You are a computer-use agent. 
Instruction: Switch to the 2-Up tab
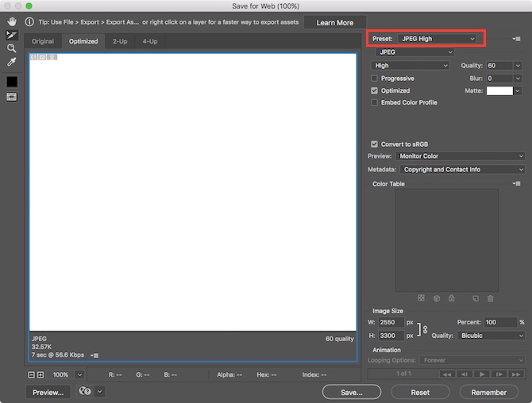tap(120, 41)
